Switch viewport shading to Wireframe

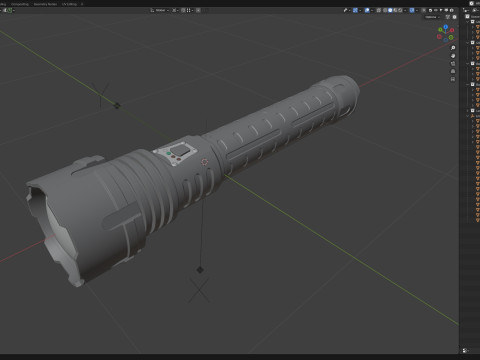pos(385,10)
